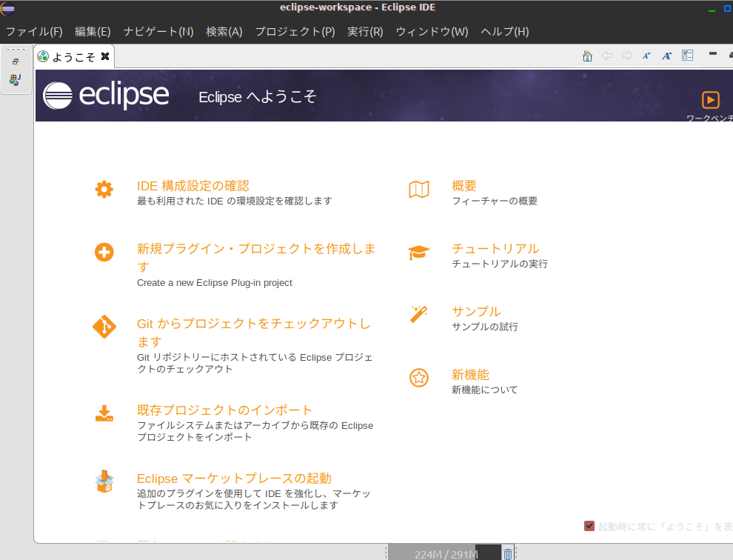
Task: Open Eclipse マーケットプレースの起動 link
Action: [234, 478]
